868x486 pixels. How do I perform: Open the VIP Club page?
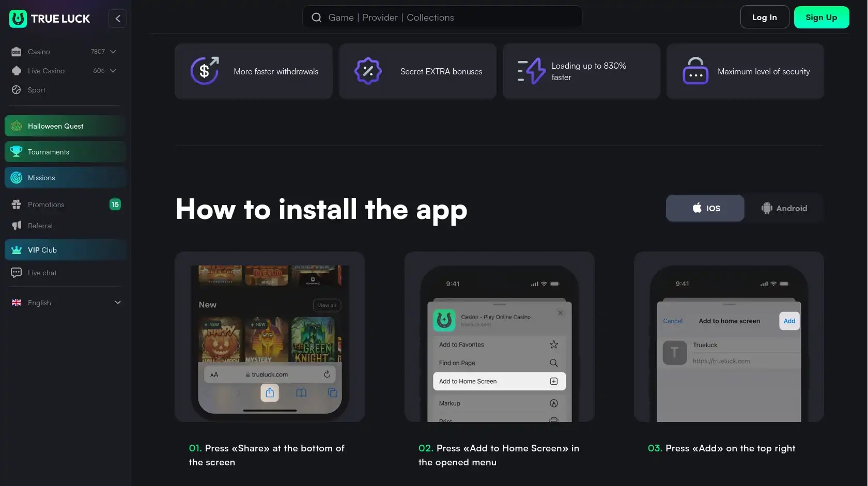pos(65,250)
